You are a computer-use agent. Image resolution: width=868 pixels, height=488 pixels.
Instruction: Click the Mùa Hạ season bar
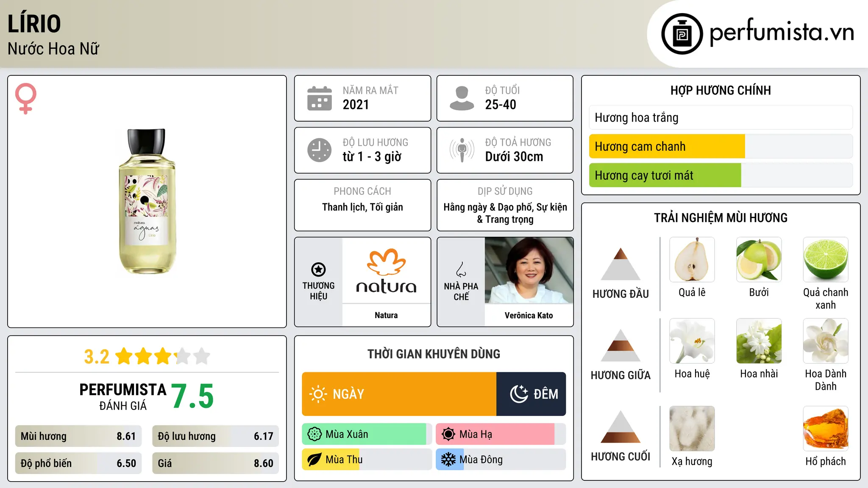pyautogui.click(x=501, y=434)
